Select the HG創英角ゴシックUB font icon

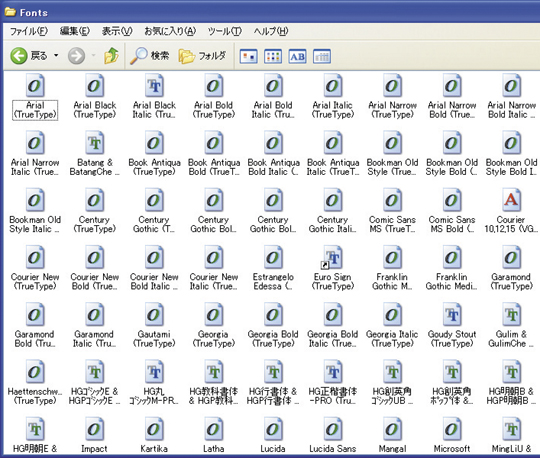point(392,372)
